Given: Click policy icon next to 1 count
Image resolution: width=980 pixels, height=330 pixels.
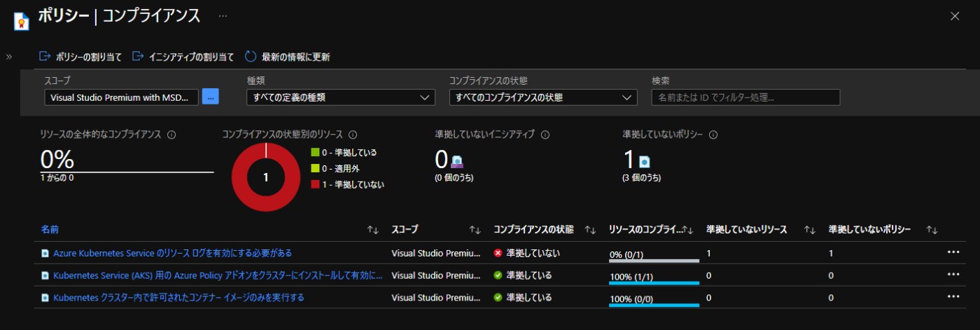Looking at the screenshot, I should 644,161.
